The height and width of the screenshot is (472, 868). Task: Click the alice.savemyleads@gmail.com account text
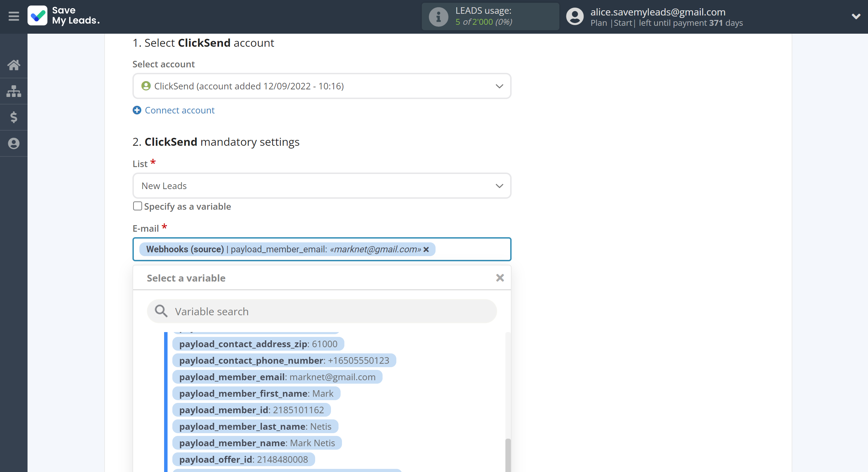pyautogui.click(x=658, y=12)
